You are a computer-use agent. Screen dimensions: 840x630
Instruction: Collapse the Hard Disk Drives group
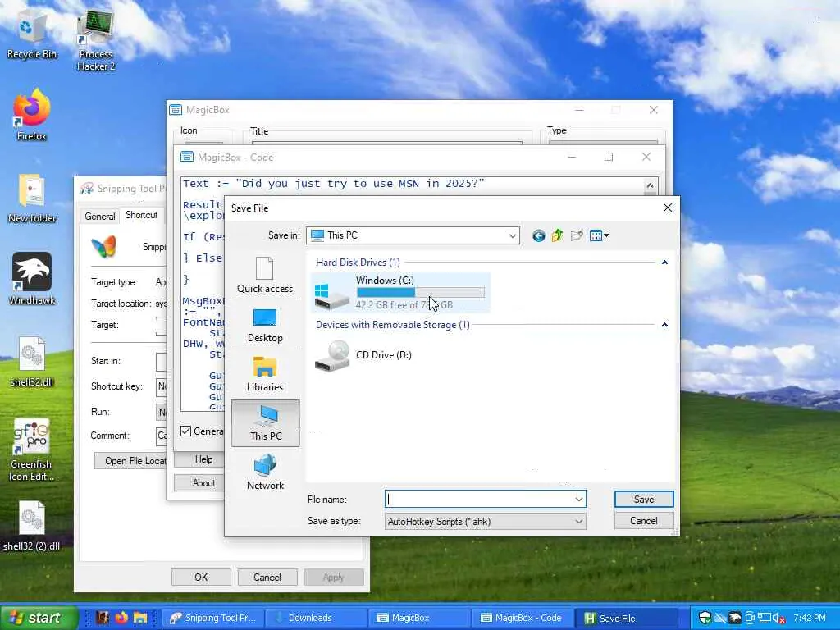(664, 262)
